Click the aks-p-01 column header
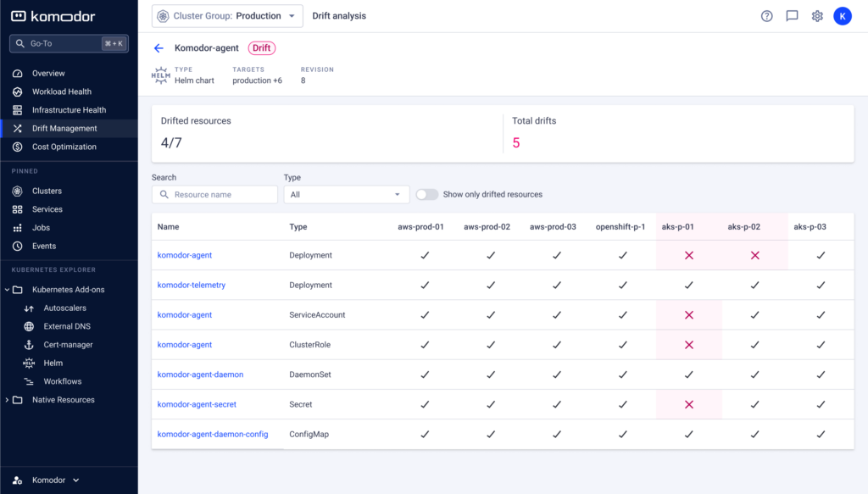The image size is (868, 494). pyautogui.click(x=677, y=227)
